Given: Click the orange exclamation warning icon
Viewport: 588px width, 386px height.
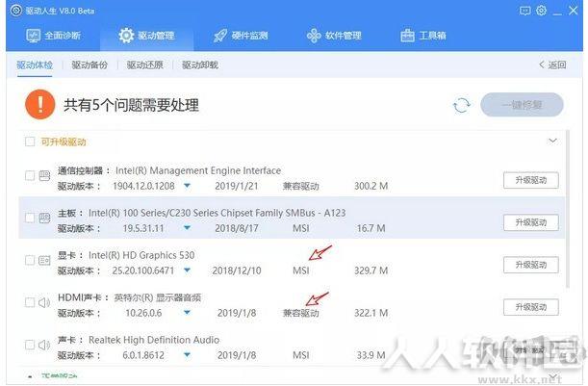Looking at the screenshot, I should tap(40, 104).
